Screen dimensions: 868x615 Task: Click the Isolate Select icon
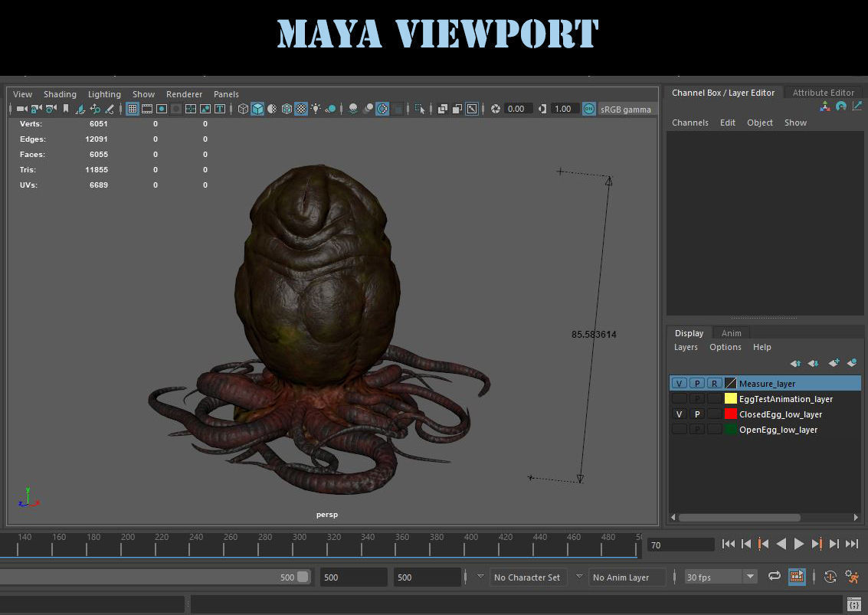click(420, 109)
